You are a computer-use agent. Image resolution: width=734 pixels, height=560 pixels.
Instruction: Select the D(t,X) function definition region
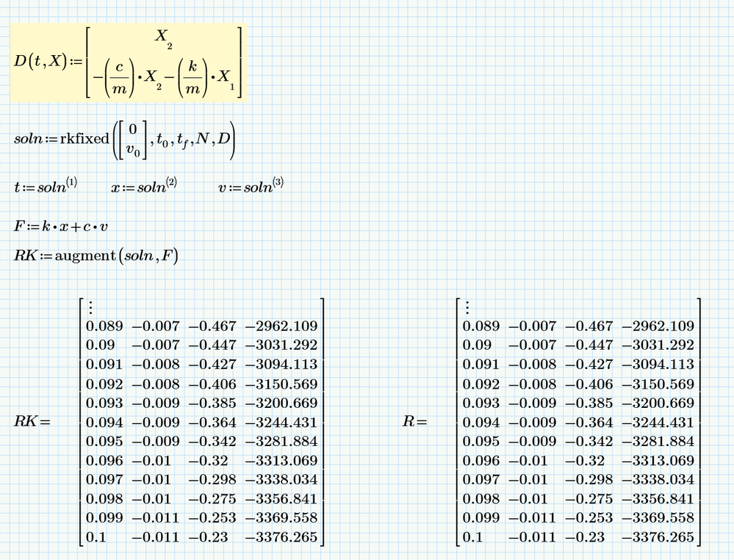pos(128,62)
